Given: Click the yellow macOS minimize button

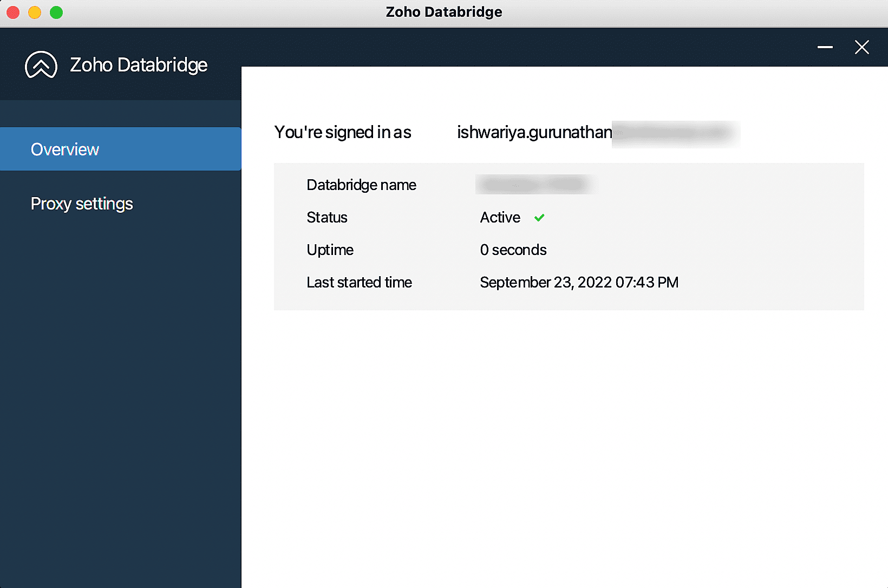Looking at the screenshot, I should [x=35, y=12].
